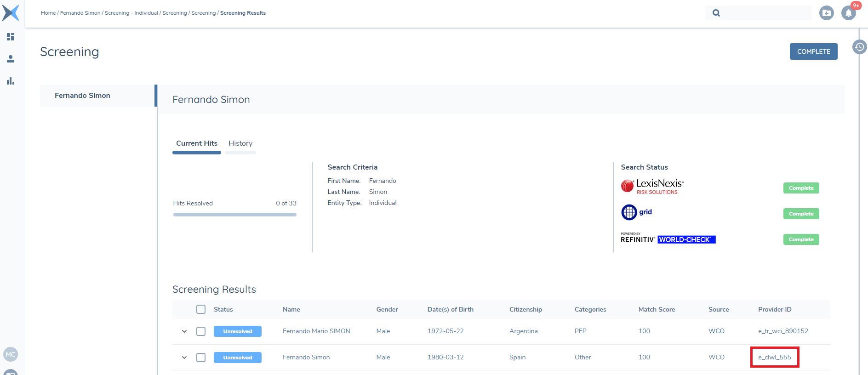Check the Fernando Mario SIMON row checkbox
The image size is (868, 375).
click(201, 331)
